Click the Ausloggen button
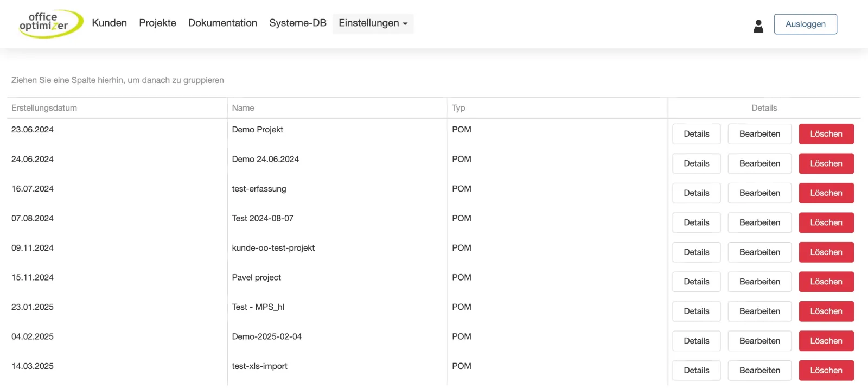The height and width of the screenshot is (388, 868). (805, 24)
